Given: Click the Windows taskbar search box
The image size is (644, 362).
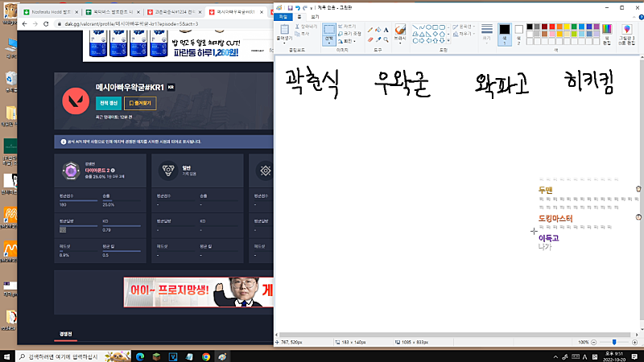Looking at the screenshot, I should click(x=63, y=356).
